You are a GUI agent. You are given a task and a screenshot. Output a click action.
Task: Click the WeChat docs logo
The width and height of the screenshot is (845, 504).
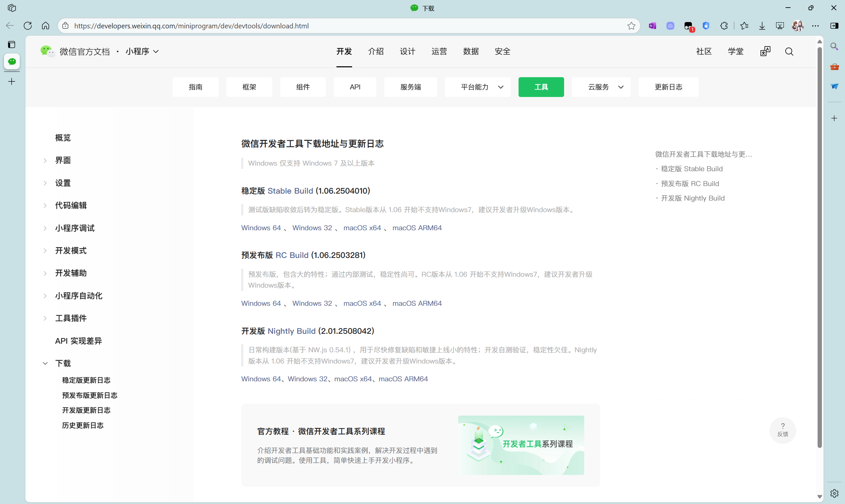[x=75, y=52]
